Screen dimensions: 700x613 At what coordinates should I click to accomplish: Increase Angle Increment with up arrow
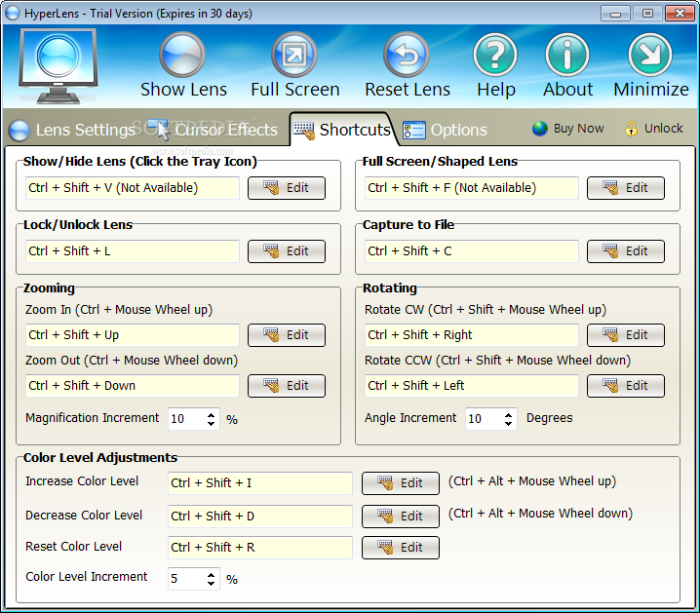pyautogui.click(x=509, y=414)
